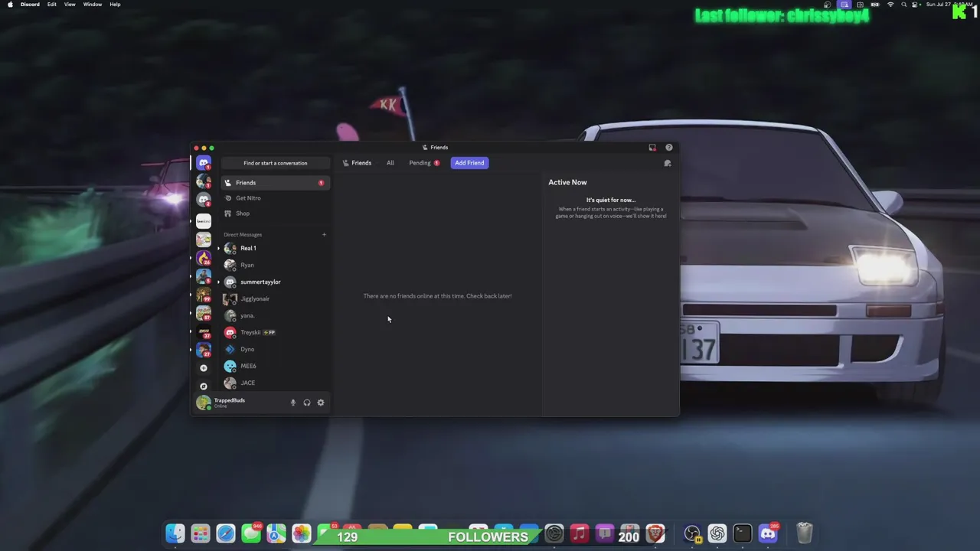Open Friends in the sidebar
The width and height of the screenshot is (980, 551).
click(x=276, y=183)
